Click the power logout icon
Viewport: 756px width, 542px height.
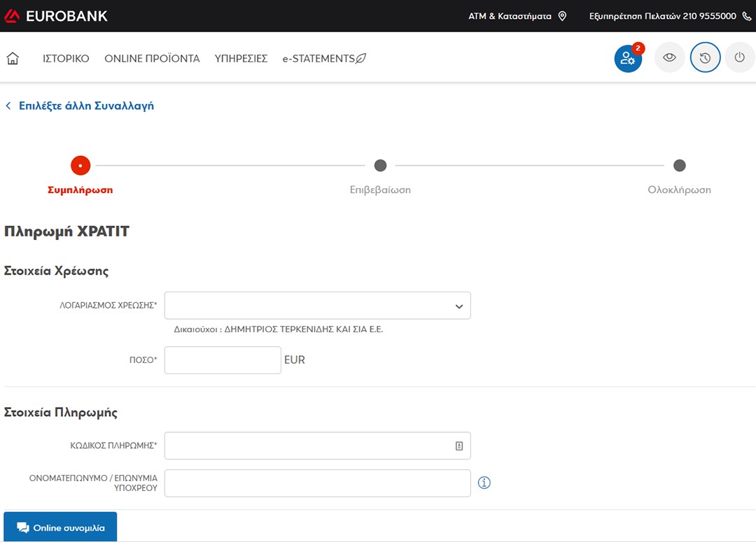[x=739, y=58]
